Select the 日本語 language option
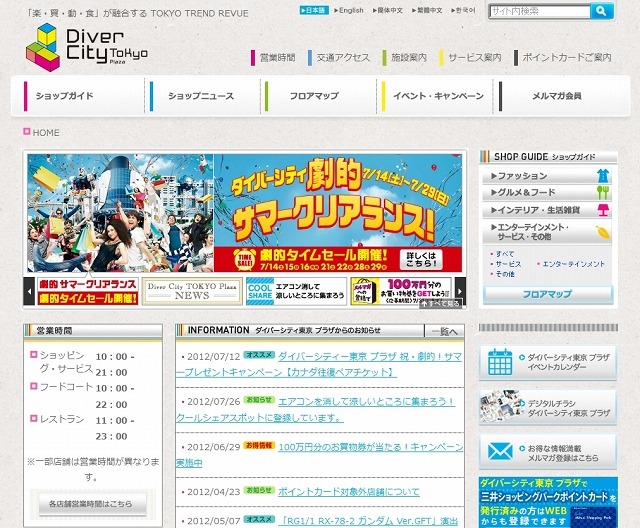Viewport: 640px width, 528px height. tap(314, 11)
